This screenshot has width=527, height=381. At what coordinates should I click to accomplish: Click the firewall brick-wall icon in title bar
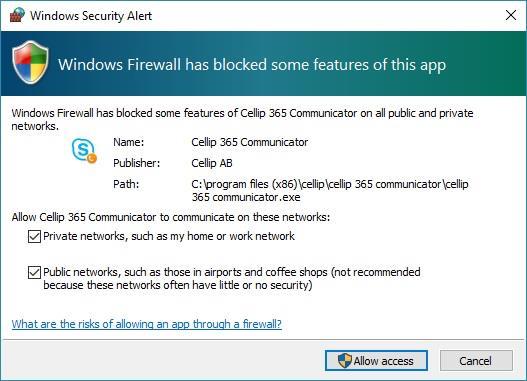[x=17, y=15]
